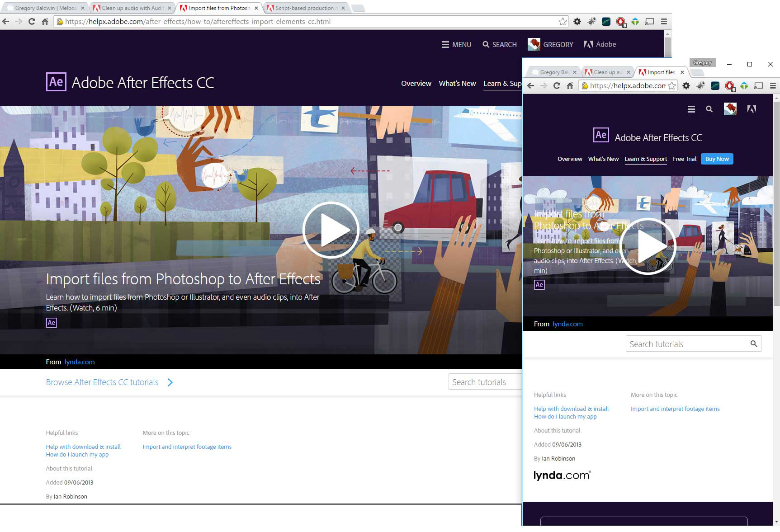Open Import and interpret footage items, large window
The height and width of the screenshot is (532, 780).
pos(187,447)
